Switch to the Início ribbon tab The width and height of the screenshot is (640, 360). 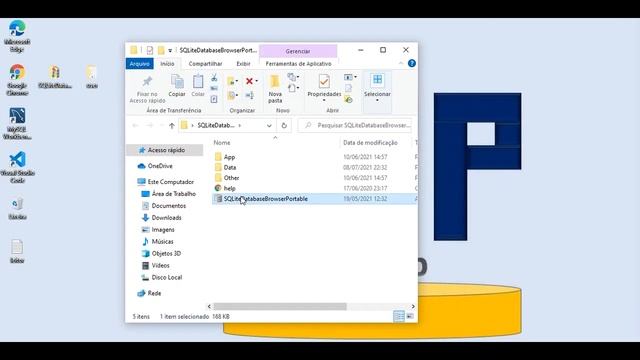click(167, 64)
